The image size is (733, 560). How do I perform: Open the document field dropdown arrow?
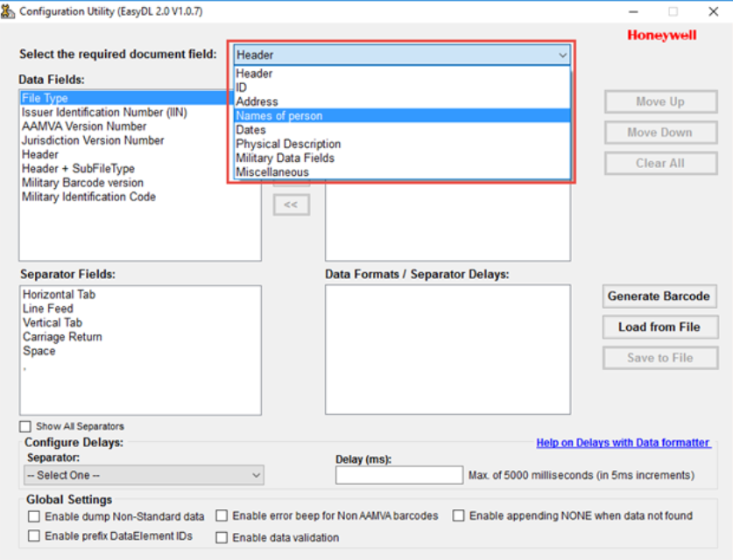[x=562, y=55]
